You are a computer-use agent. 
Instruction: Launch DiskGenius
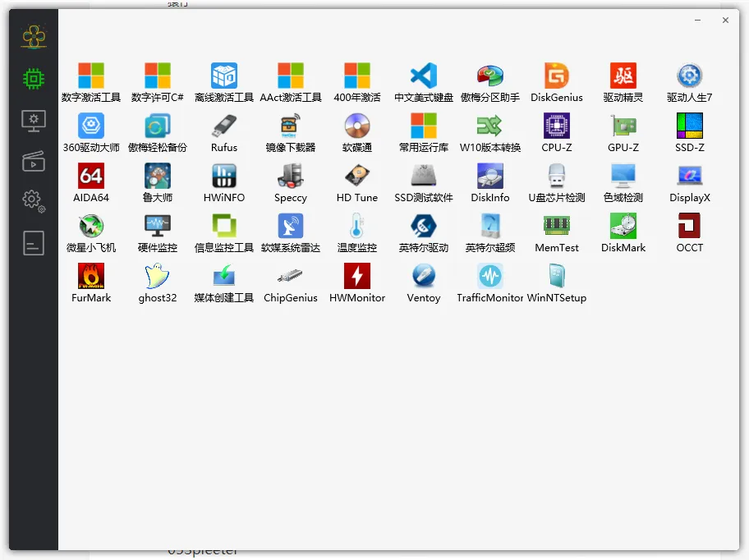point(557,76)
